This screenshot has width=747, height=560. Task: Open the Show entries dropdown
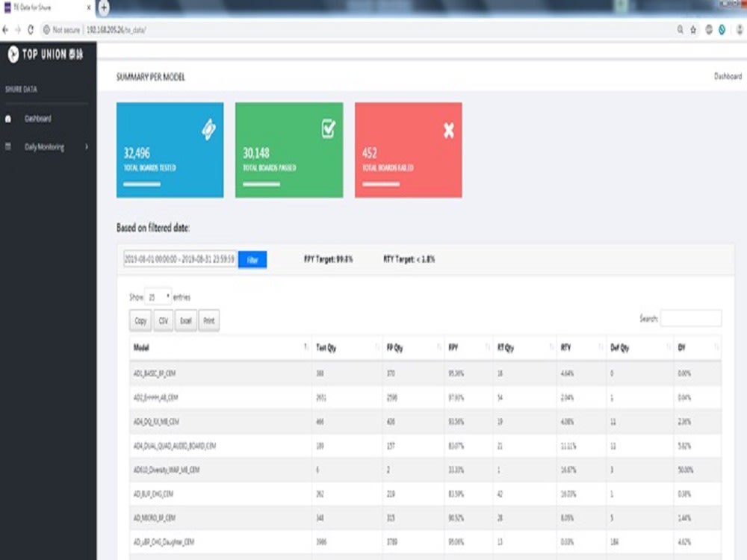[158, 297]
